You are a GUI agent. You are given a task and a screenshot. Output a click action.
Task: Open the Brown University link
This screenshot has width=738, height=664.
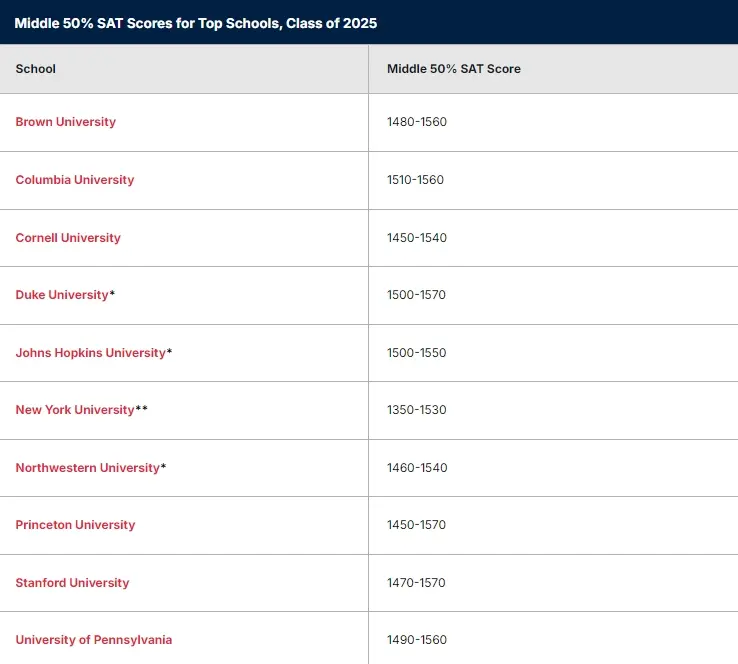click(x=66, y=122)
